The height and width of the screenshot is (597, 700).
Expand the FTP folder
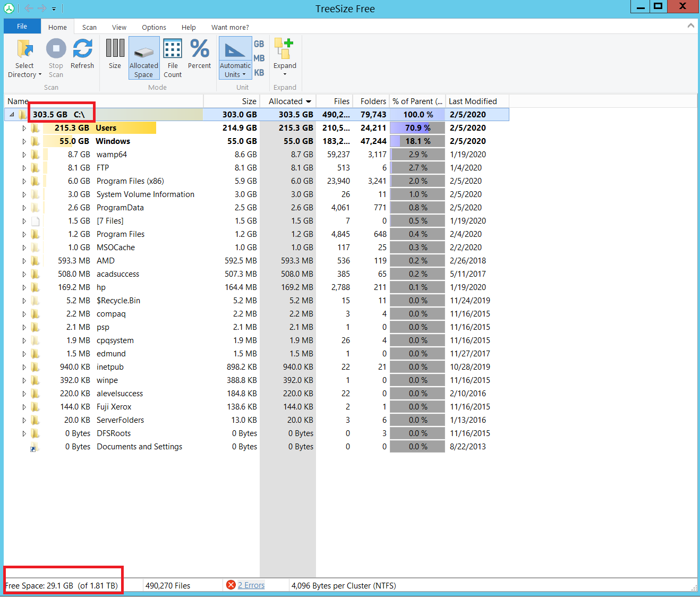tap(24, 168)
